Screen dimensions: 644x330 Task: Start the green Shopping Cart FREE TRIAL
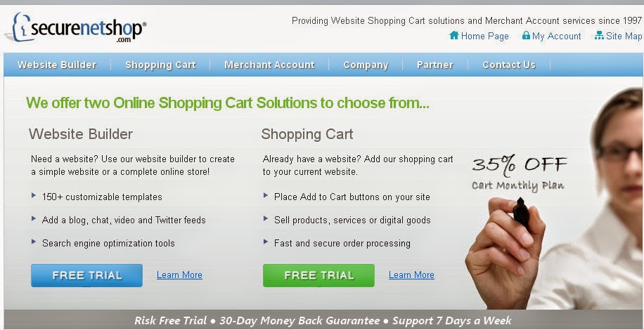[x=318, y=275]
